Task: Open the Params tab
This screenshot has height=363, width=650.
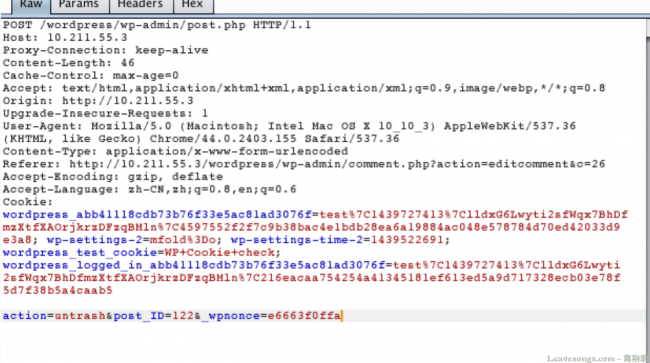Action: [x=80, y=6]
